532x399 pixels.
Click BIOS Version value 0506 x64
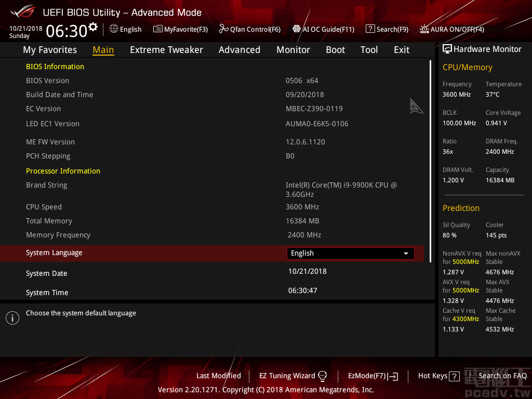click(x=302, y=81)
